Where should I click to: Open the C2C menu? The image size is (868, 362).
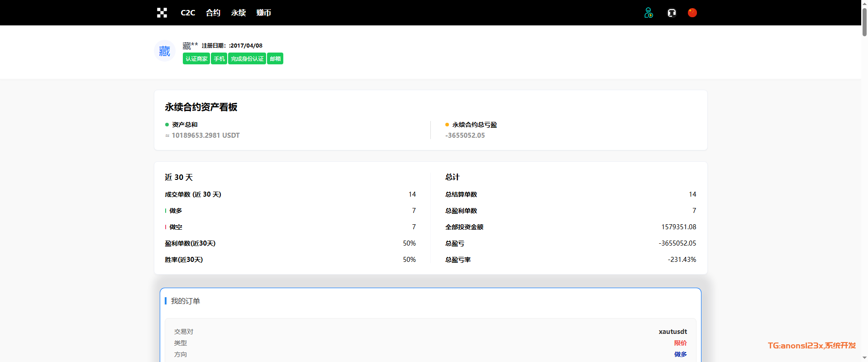click(188, 13)
